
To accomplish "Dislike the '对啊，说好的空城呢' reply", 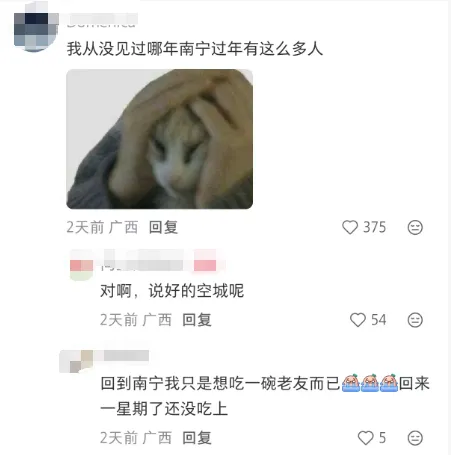I will point(415,320).
